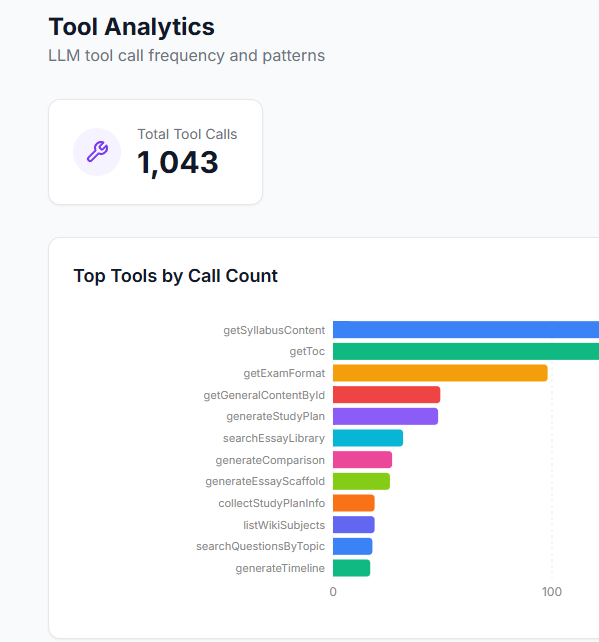Click the wrench icon in Total Tool Calls card
599x642 pixels.
click(x=97, y=152)
